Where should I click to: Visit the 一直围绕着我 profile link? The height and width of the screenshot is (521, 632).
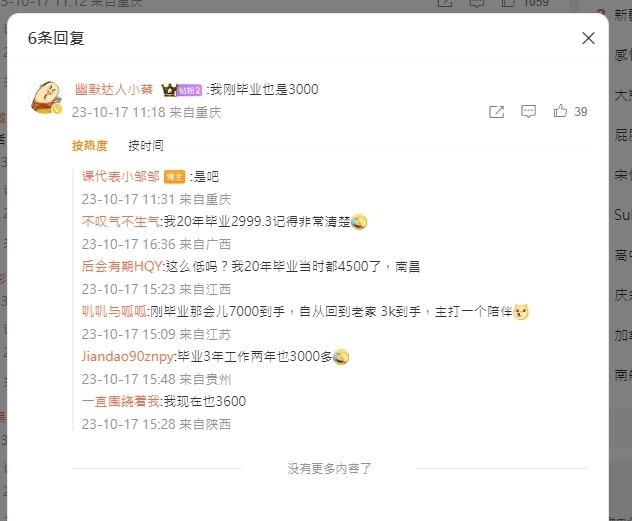[121, 402]
